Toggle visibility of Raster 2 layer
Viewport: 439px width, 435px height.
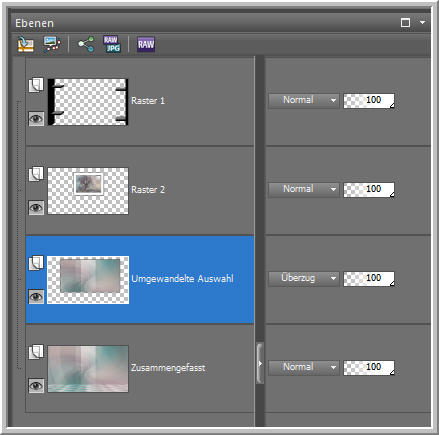click(x=36, y=208)
